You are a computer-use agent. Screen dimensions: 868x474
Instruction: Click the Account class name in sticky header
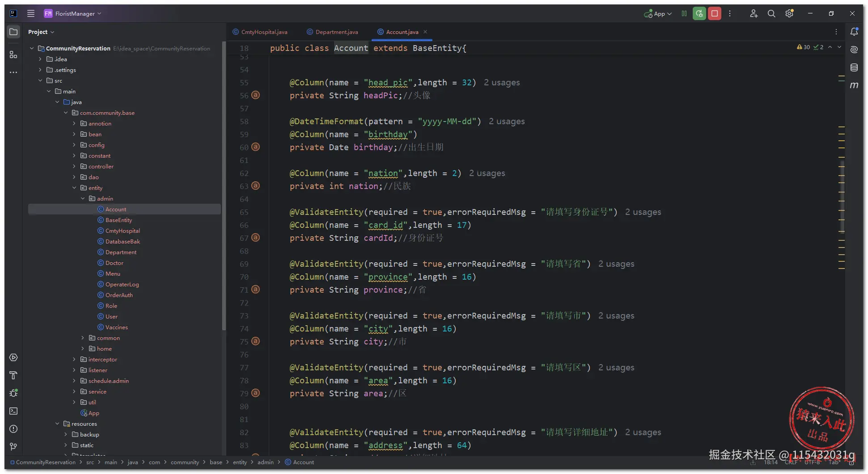(351, 48)
